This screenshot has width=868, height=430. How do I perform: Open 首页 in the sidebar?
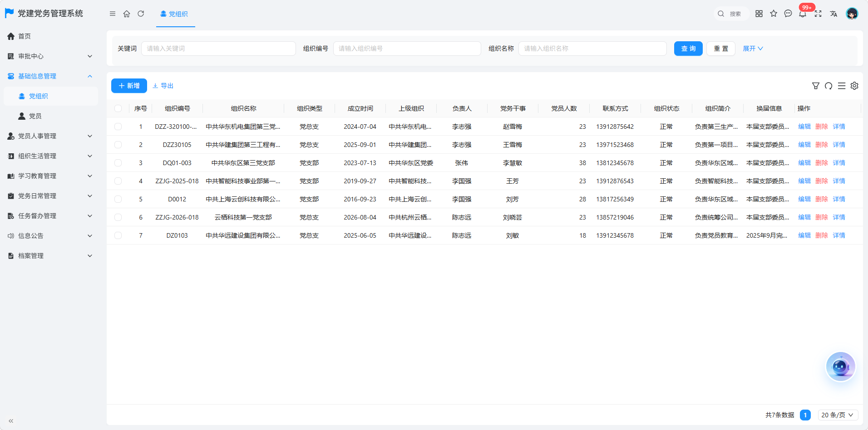[x=50, y=36]
